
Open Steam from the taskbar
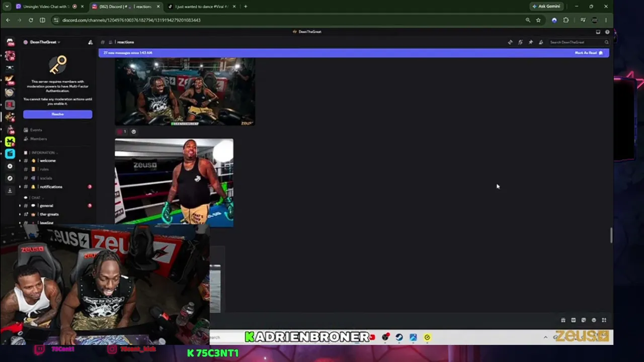click(x=399, y=337)
